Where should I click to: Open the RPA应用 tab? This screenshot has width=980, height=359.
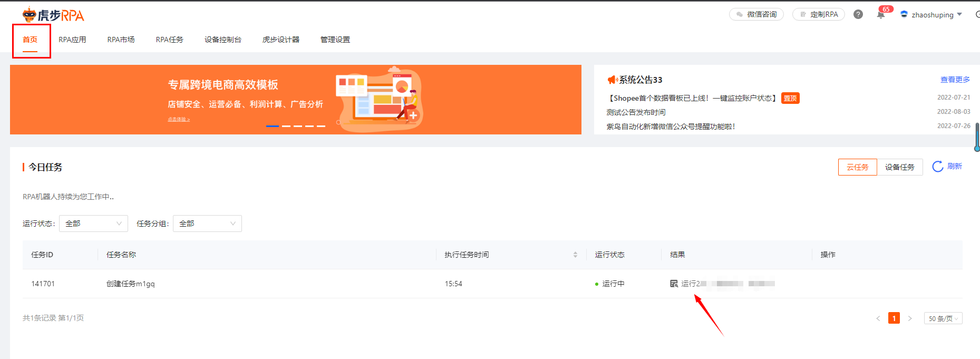pos(72,40)
